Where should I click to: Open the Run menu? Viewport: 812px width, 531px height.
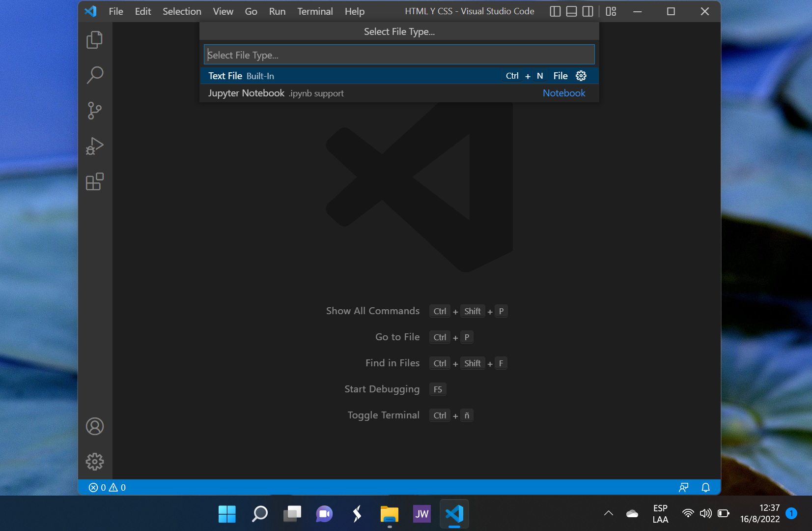[x=277, y=11]
